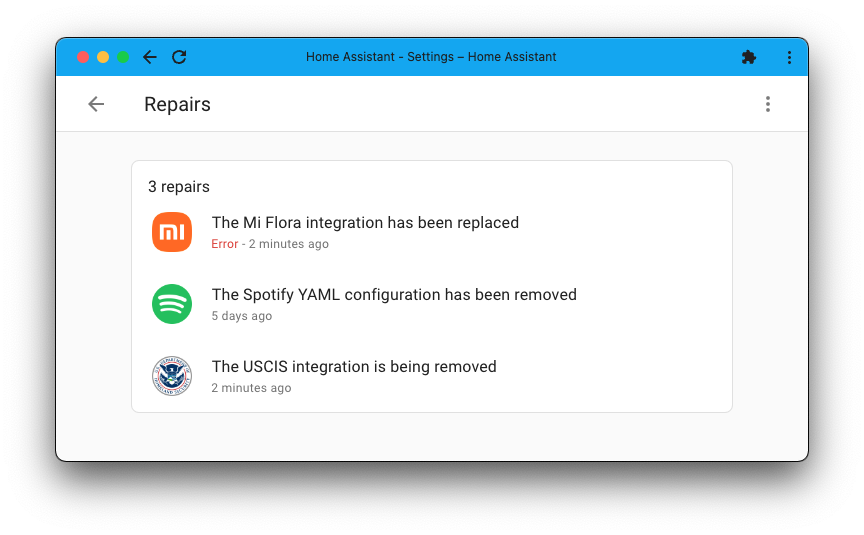
Task: Close the window with the red button
Action: 83,57
